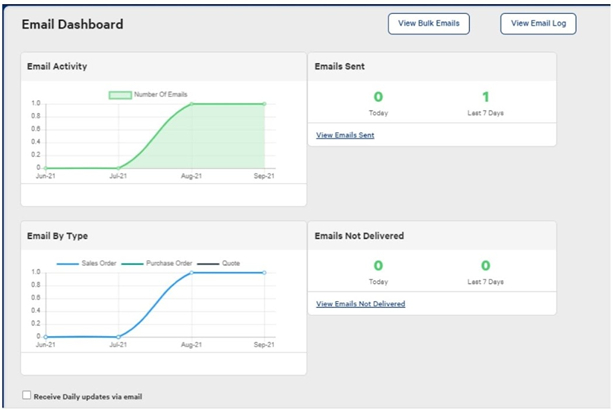
Task: Click the Today count under Emails Sent
Action: click(378, 97)
